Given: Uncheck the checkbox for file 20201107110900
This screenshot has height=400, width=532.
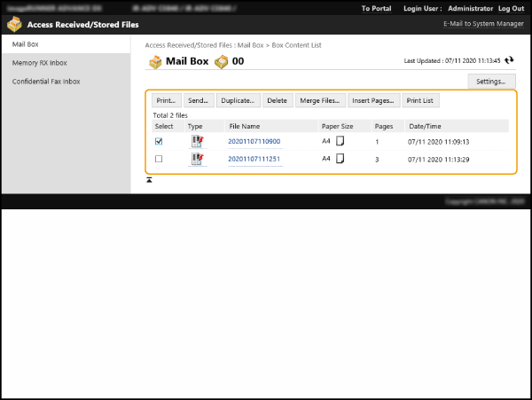Looking at the screenshot, I should [159, 141].
